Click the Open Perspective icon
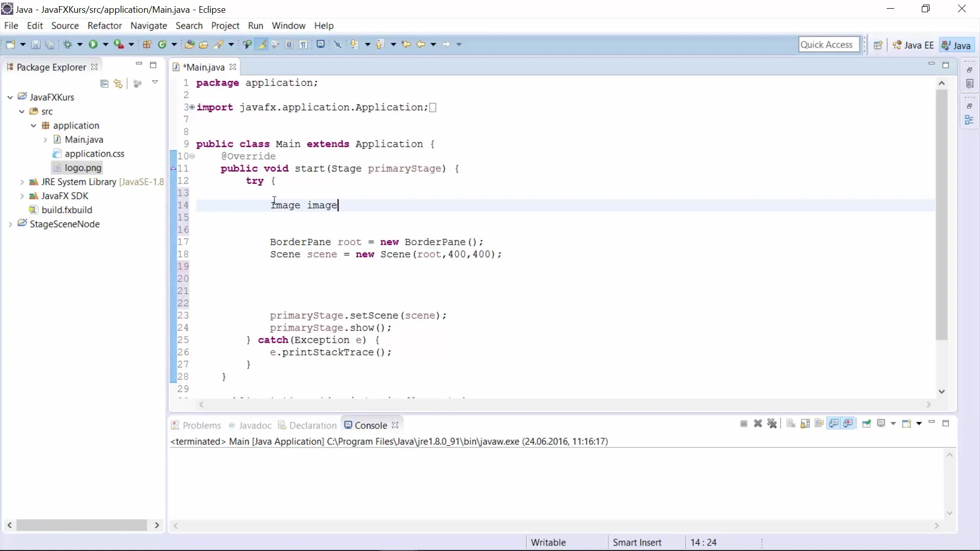The image size is (980, 551). click(878, 45)
